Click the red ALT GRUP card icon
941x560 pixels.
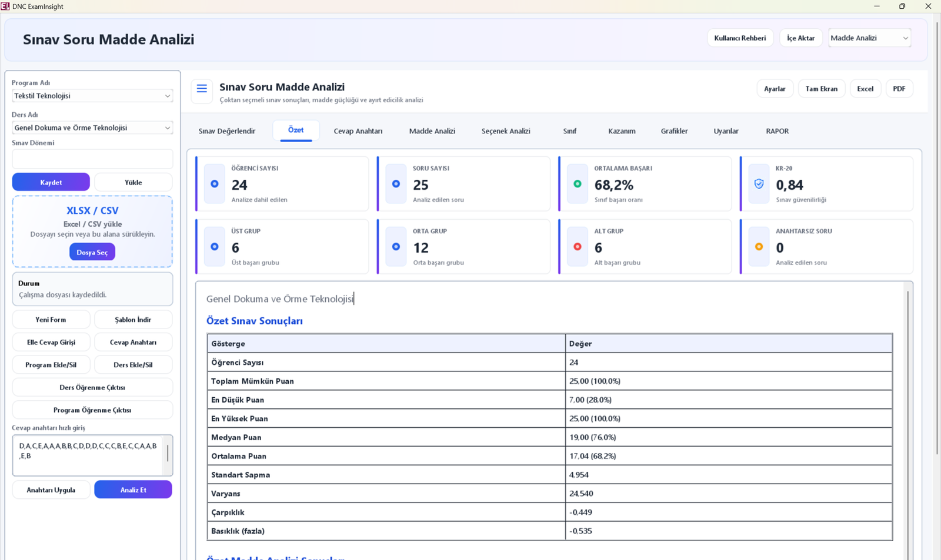578,247
